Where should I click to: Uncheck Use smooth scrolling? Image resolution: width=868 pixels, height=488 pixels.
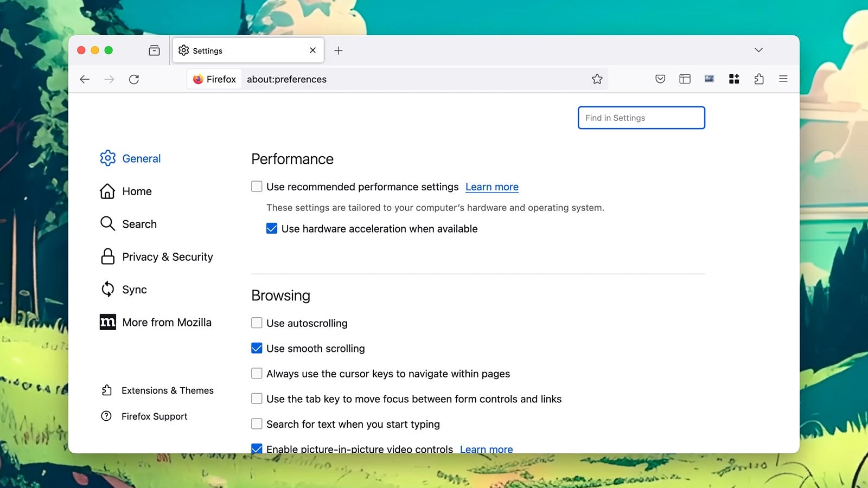point(256,348)
